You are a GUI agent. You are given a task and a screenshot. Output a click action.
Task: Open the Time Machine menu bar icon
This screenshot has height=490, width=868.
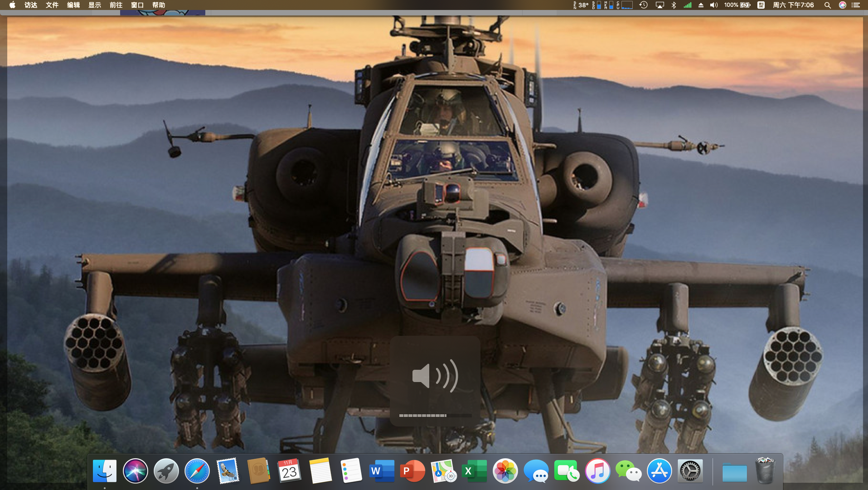tap(643, 5)
